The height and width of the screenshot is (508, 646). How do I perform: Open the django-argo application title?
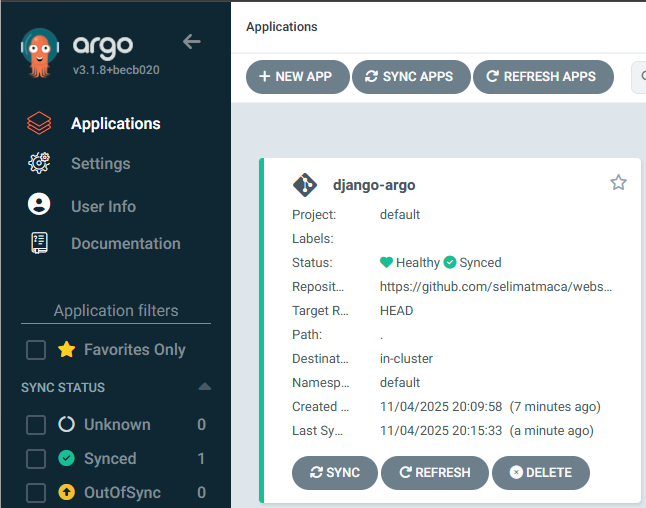click(374, 185)
